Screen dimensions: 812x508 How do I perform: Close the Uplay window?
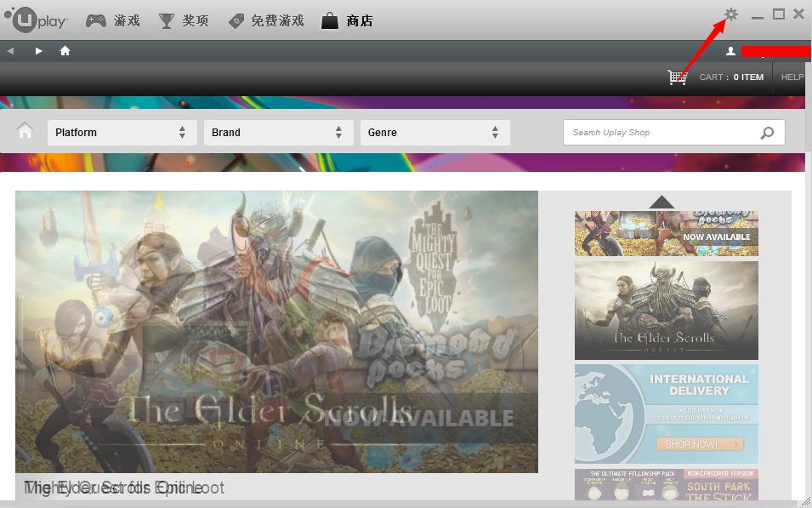tap(798, 14)
